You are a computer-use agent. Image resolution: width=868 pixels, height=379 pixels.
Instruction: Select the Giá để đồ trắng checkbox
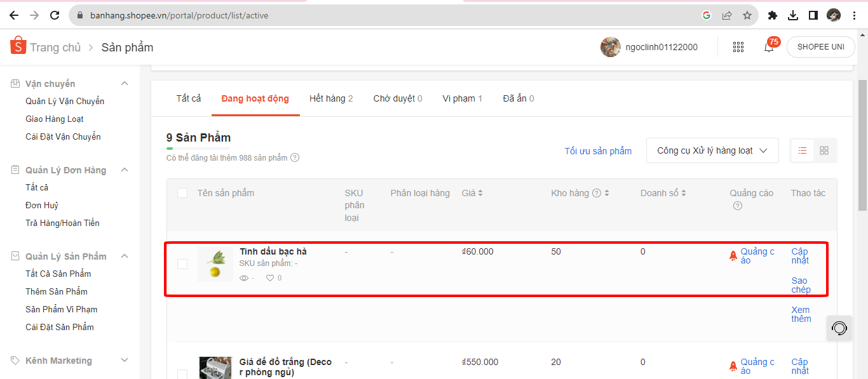point(182,374)
